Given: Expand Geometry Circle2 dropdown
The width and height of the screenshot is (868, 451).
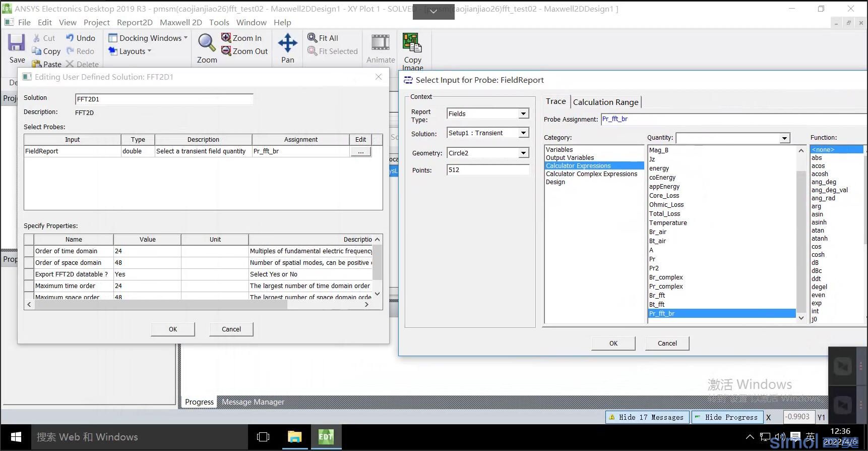Looking at the screenshot, I should pos(523,153).
